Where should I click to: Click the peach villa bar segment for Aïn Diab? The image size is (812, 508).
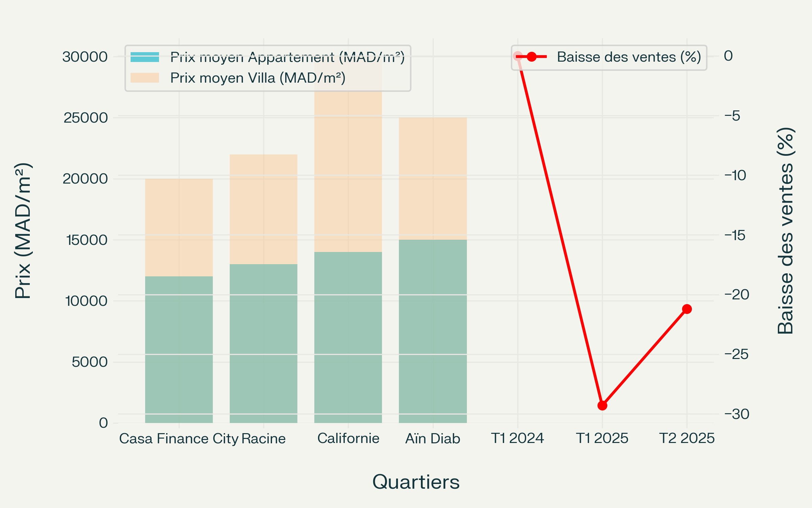[x=433, y=178]
